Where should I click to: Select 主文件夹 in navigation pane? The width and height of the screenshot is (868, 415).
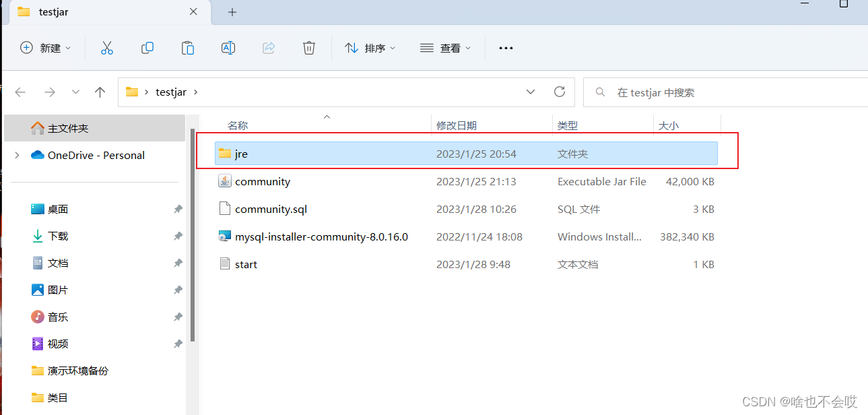tap(95, 128)
